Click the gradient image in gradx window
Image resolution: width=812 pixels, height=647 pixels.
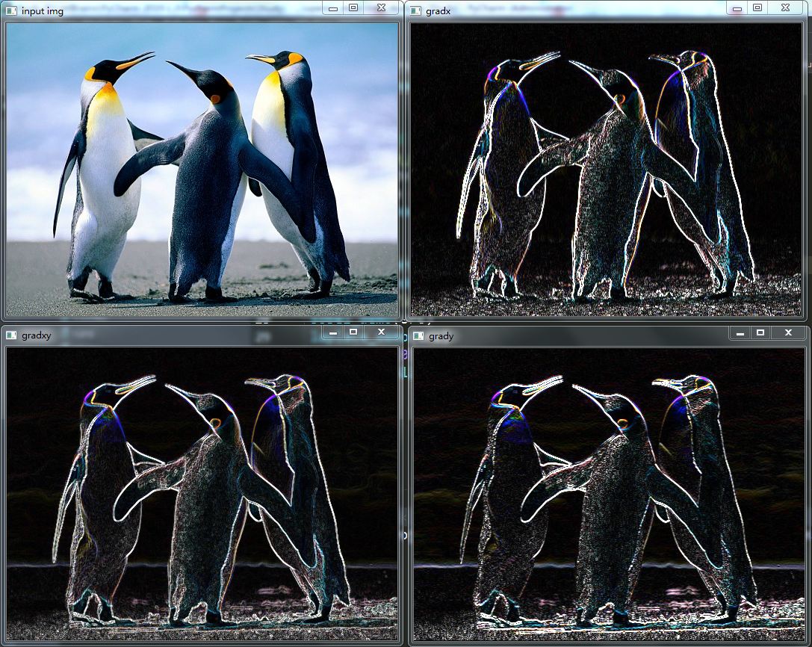pyautogui.click(x=606, y=170)
